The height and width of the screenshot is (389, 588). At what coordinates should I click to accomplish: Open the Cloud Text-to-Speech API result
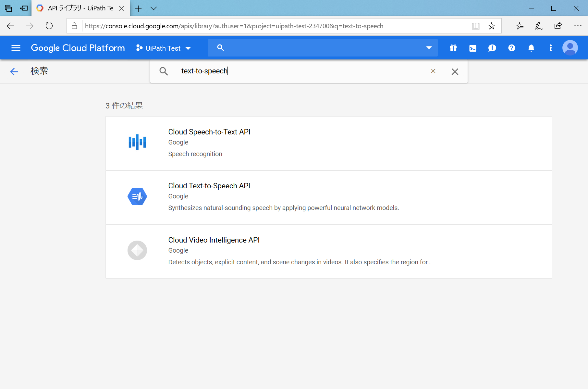329,197
